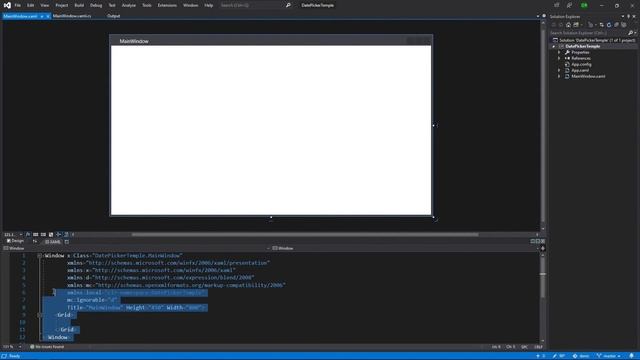The height and width of the screenshot is (360, 640).
Task: Click the designer horizontal scrollbar
Action: point(305,235)
